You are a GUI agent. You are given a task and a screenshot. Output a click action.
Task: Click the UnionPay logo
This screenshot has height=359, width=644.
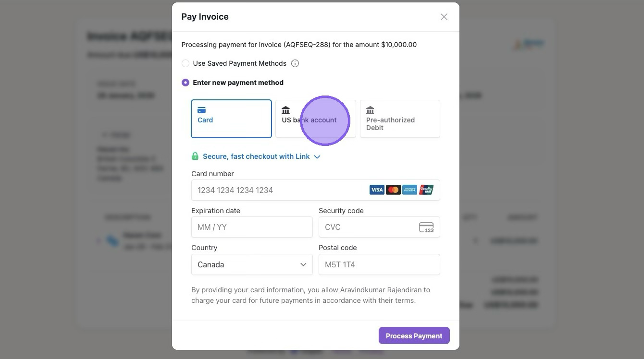pos(426,190)
